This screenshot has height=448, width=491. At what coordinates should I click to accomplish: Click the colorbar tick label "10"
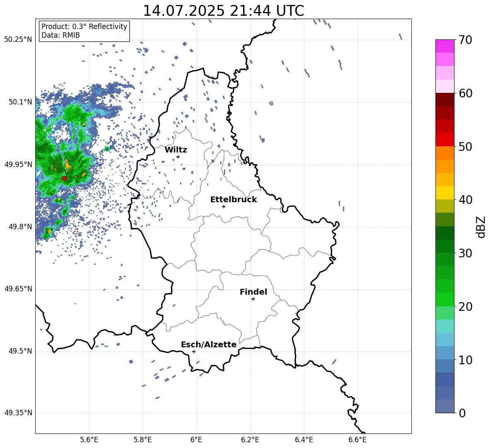pos(465,360)
